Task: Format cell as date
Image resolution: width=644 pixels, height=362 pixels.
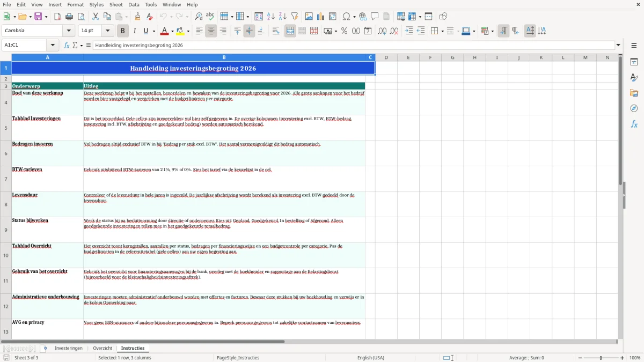Action: (368, 31)
